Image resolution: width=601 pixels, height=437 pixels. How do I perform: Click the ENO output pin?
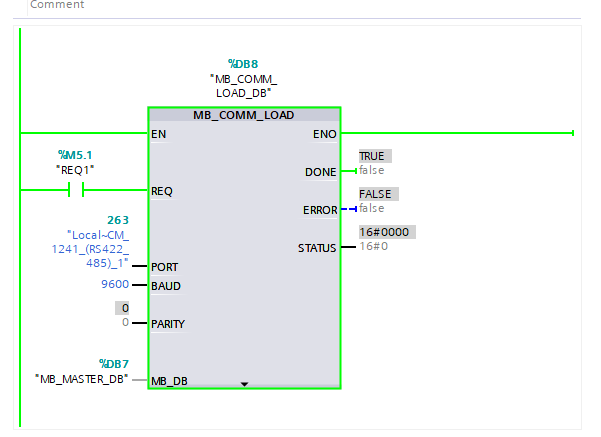click(325, 134)
